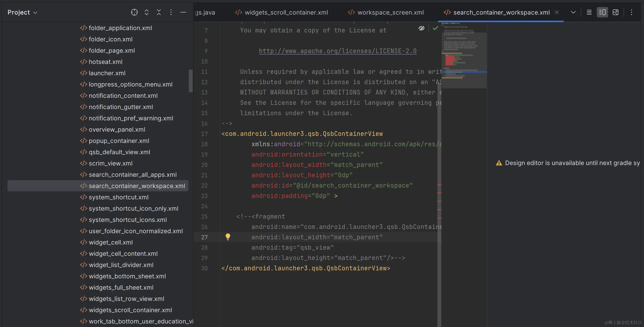Screen dimensions: 644x327
Task: Select notification_content.xml file
Action: 118,96
